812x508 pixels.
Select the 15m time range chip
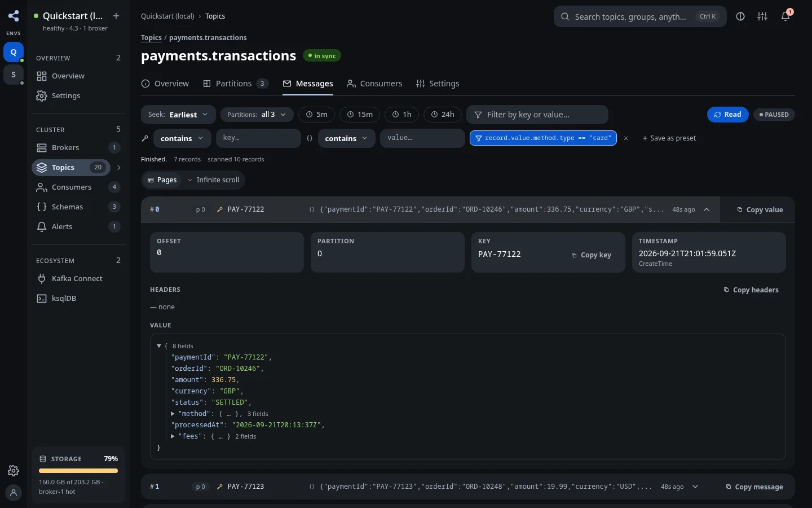[x=360, y=115]
